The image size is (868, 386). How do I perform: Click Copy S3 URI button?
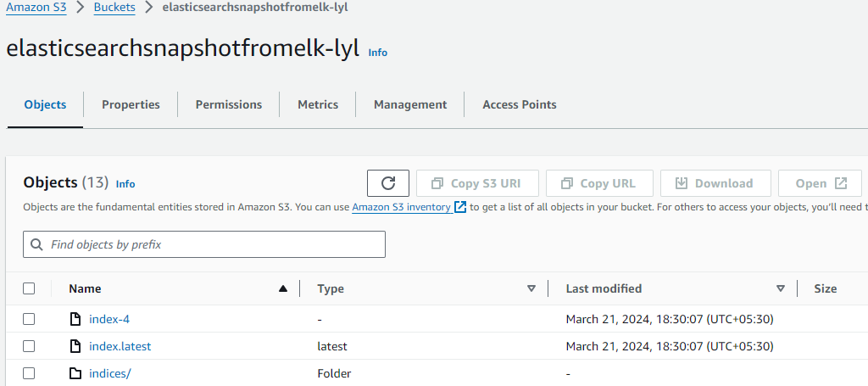click(x=477, y=183)
